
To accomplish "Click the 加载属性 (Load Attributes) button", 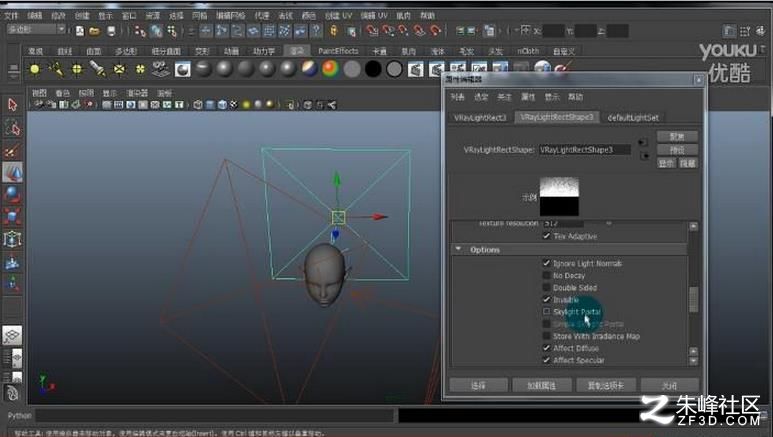I will pos(541,385).
